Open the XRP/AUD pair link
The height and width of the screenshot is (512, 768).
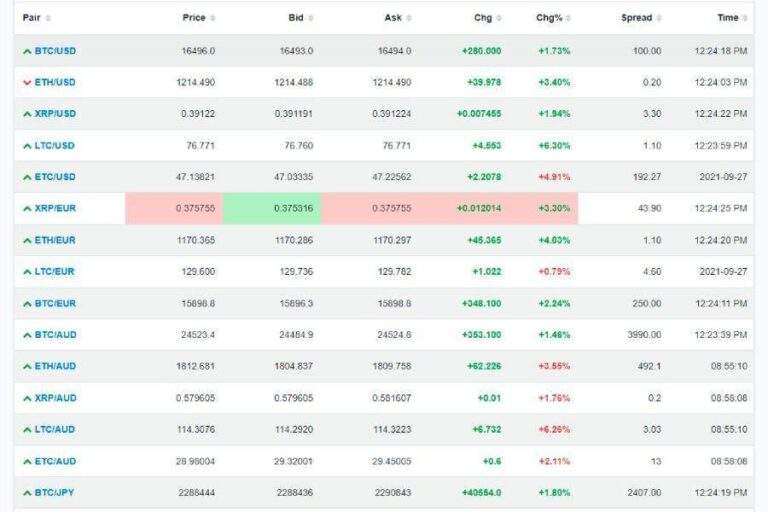(x=55, y=398)
